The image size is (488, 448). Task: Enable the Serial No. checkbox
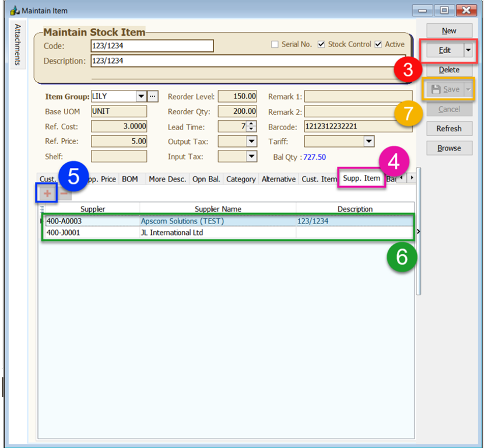(x=275, y=45)
